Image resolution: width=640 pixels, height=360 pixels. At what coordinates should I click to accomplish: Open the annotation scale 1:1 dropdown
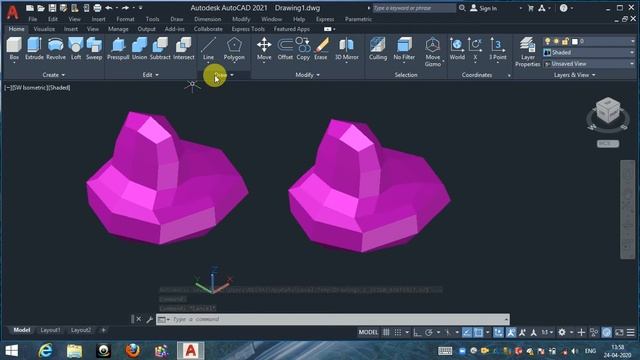click(547, 332)
